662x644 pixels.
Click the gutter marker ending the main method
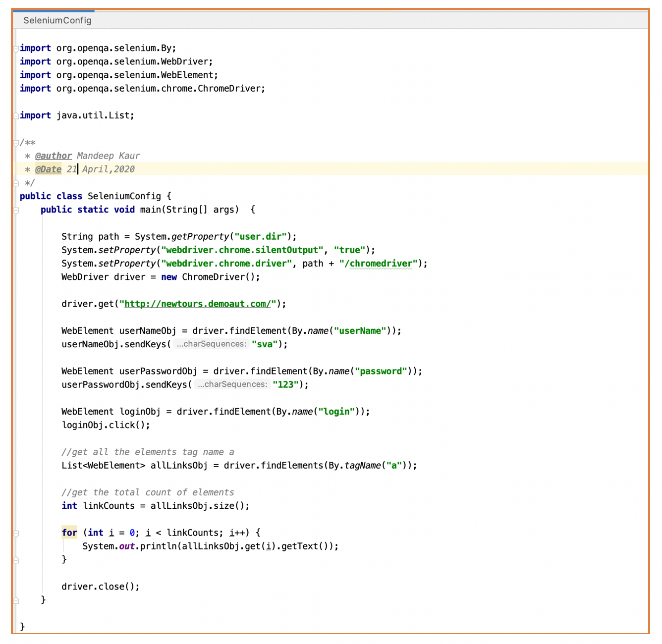(15, 599)
